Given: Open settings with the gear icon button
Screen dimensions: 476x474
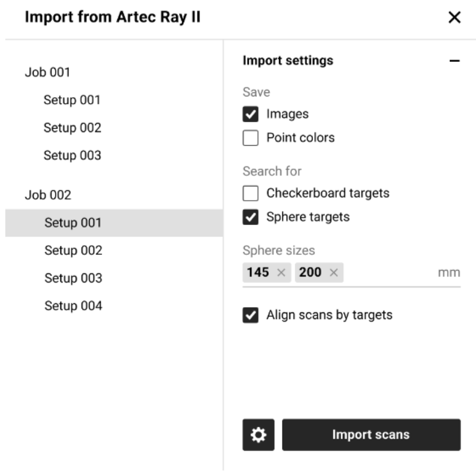Looking at the screenshot, I should coord(258,434).
